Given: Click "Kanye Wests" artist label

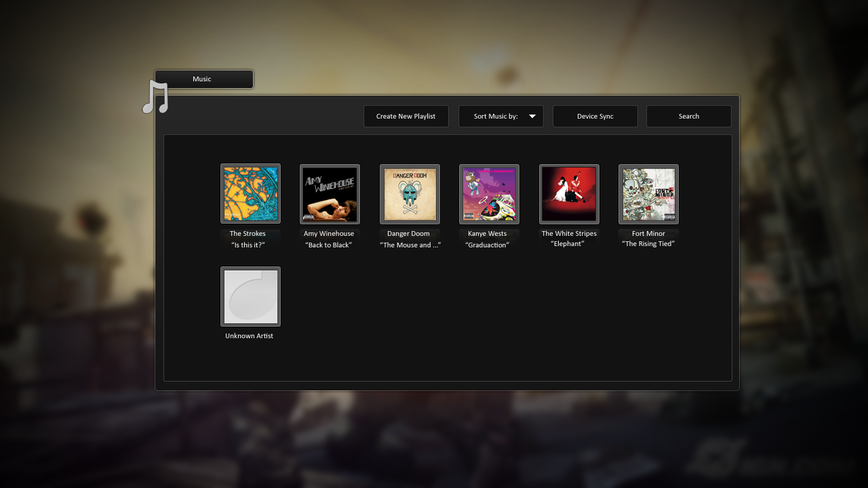Looking at the screenshot, I should click(x=487, y=234).
